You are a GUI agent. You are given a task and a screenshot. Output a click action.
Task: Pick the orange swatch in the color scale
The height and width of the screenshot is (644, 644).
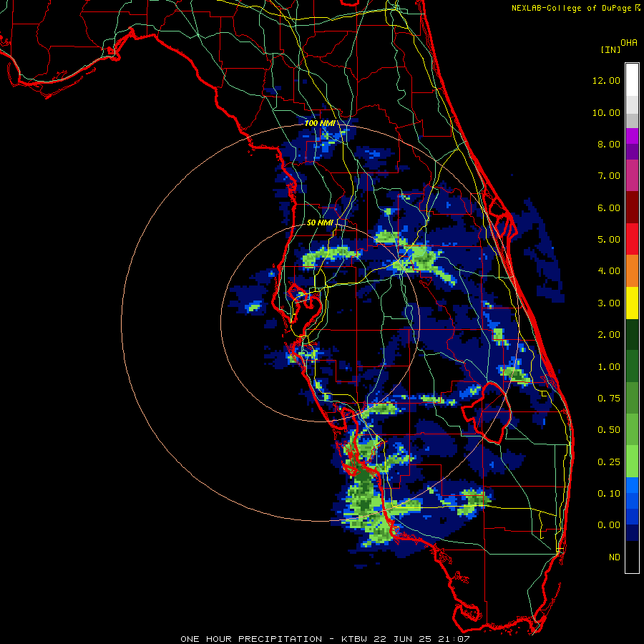(x=632, y=271)
